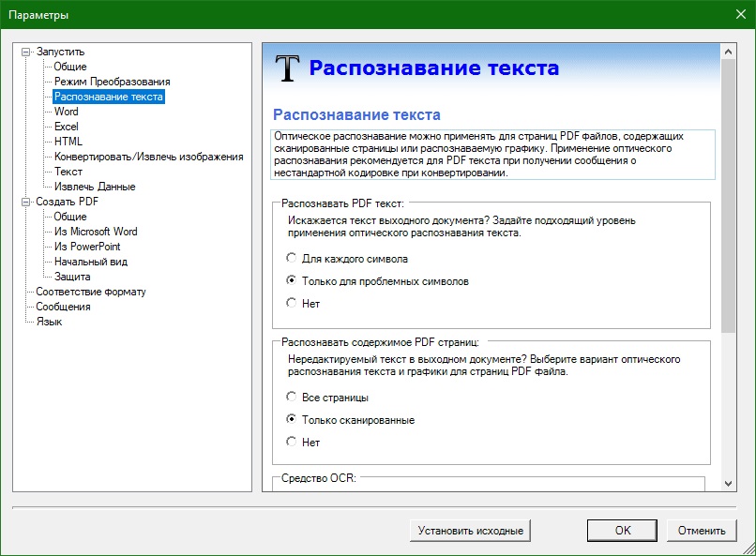The image size is (756, 556).
Task: Select Только для проблемных символов option
Action: click(291, 280)
